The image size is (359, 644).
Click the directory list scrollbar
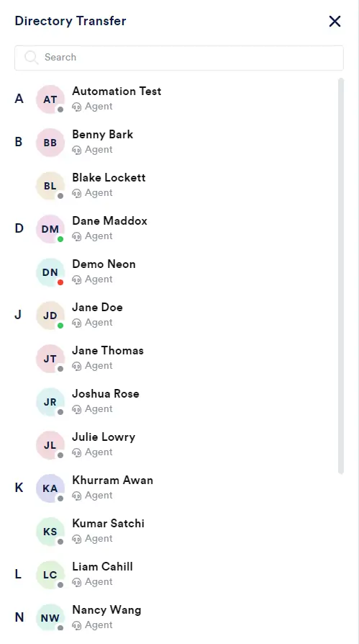coord(340,276)
